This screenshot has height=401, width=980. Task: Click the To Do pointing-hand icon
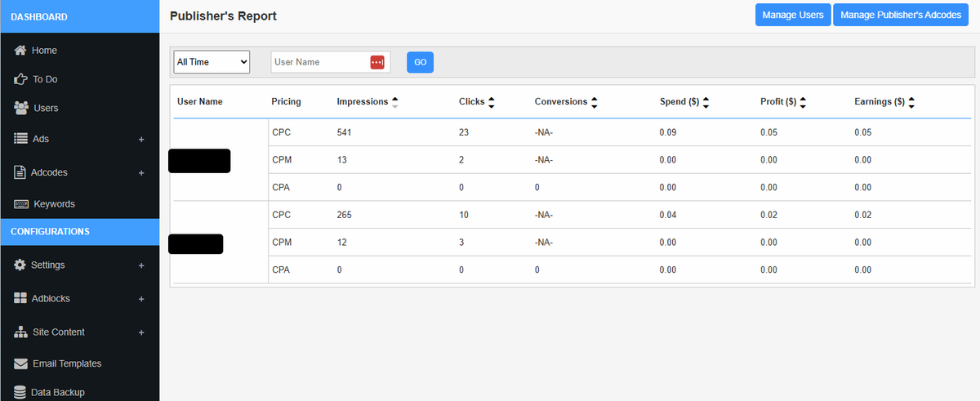[21, 79]
